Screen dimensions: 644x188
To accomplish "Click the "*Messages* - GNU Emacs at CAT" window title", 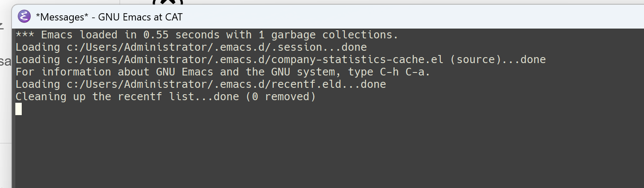I will pyautogui.click(x=109, y=17).
